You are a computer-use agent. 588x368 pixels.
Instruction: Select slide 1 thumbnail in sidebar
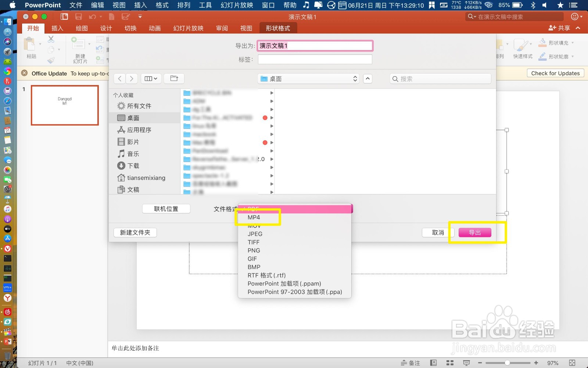pos(65,106)
